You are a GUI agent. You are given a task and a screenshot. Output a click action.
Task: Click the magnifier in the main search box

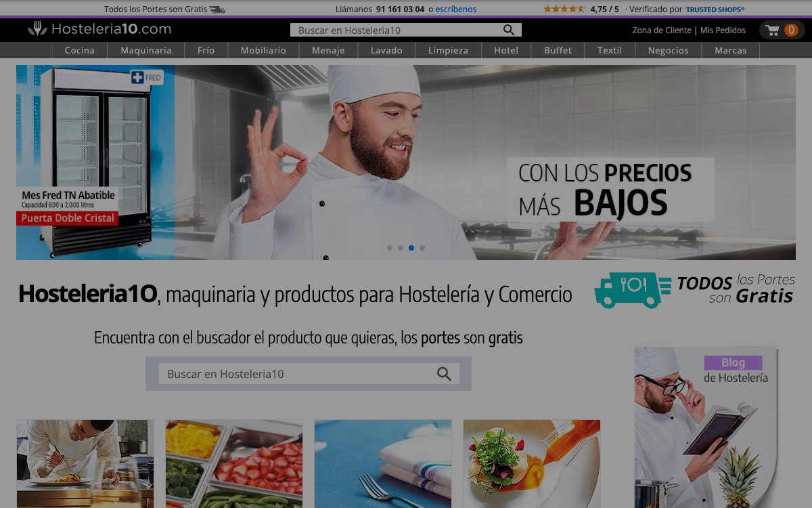(444, 374)
